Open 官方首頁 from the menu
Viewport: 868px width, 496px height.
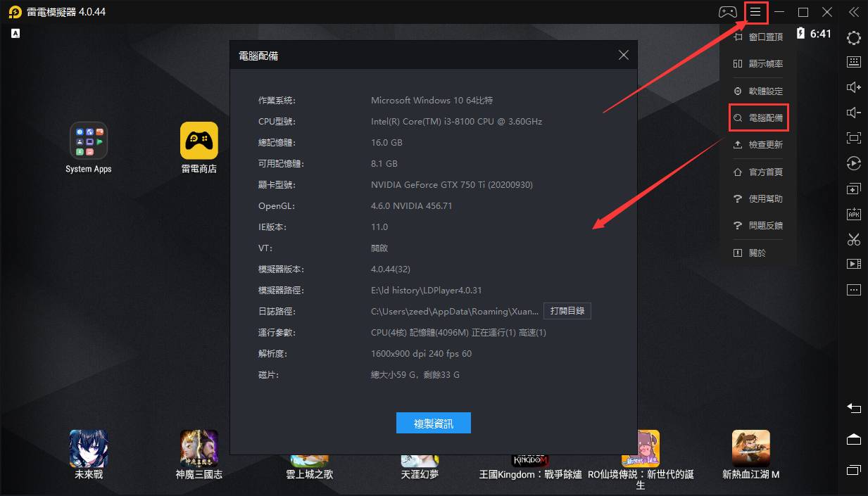click(x=758, y=172)
